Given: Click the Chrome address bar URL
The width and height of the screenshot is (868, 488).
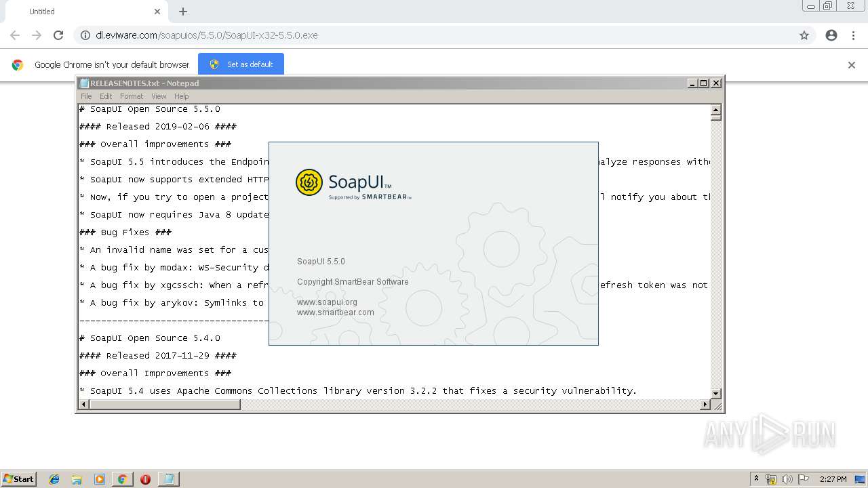Looking at the screenshot, I should coord(207,35).
